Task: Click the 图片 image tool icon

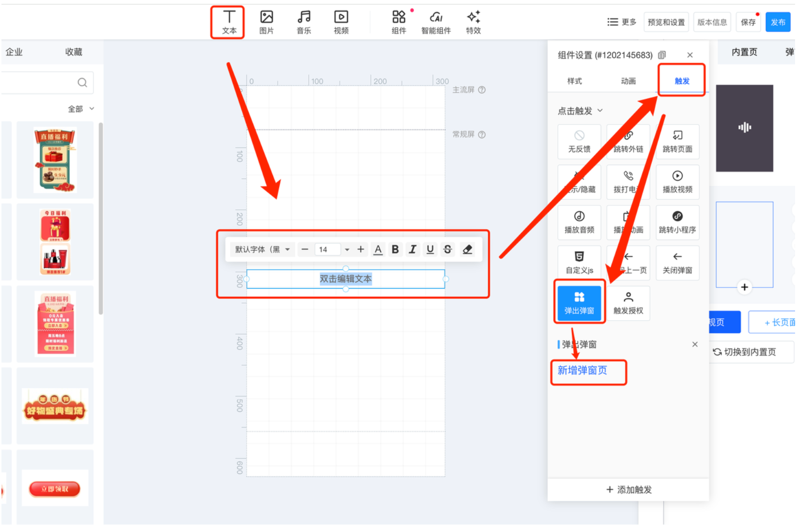Action: point(266,22)
